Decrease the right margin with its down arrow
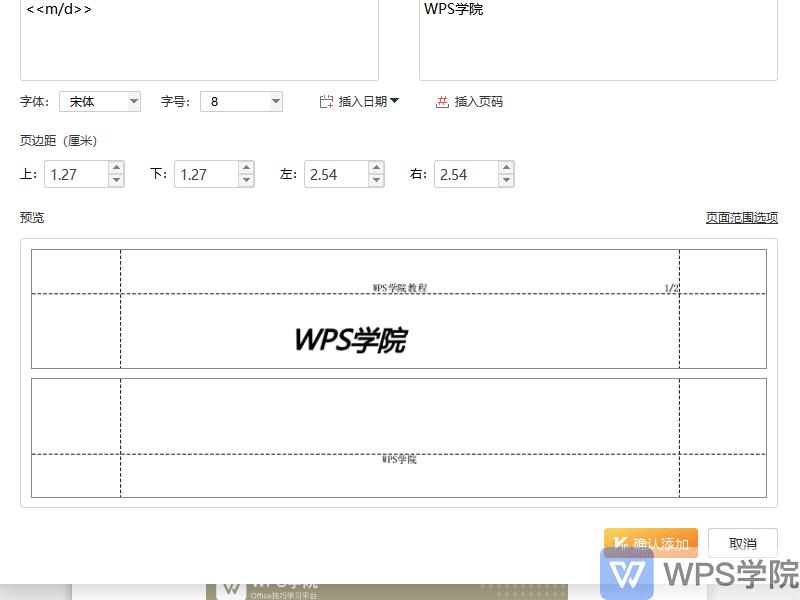The height and width of the screenshot is (600, 800). (x=504, y=180)
